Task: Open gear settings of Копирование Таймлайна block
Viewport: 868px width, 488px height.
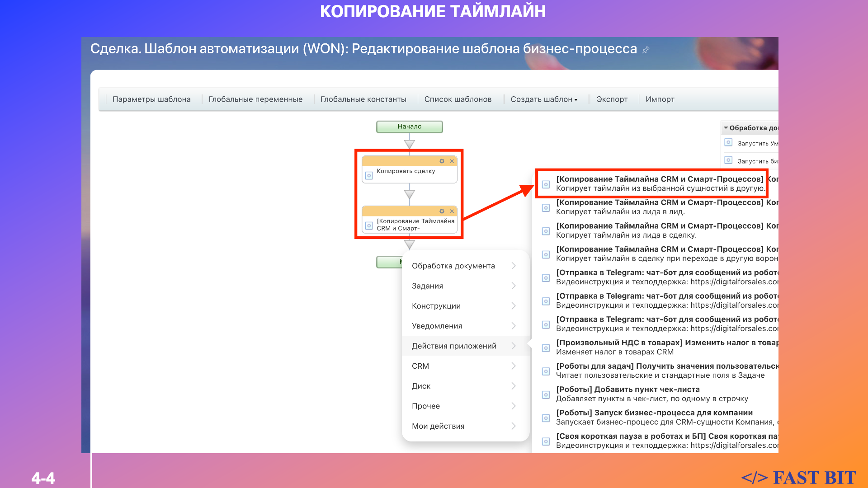Action: 442,211
